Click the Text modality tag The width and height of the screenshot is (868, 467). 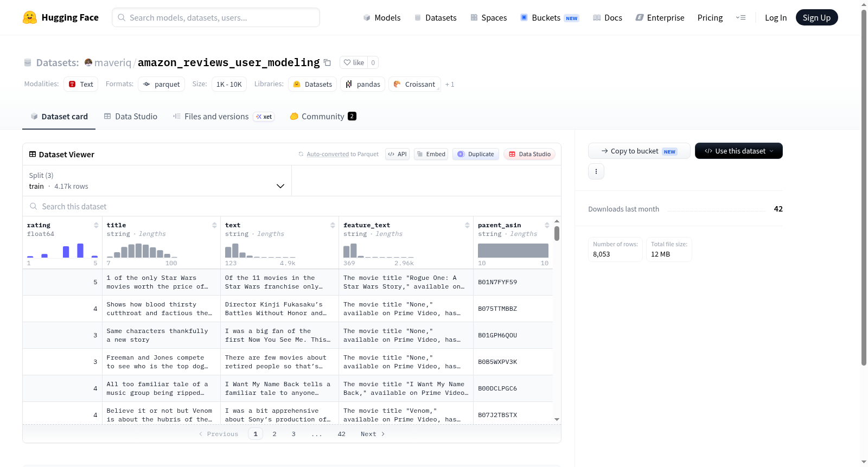81,84
